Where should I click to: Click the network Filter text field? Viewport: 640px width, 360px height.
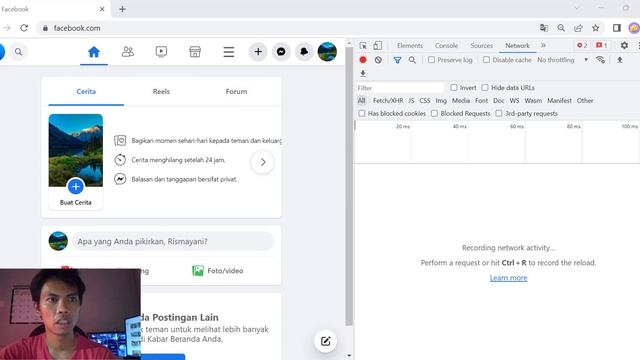[x=400, y=88]
